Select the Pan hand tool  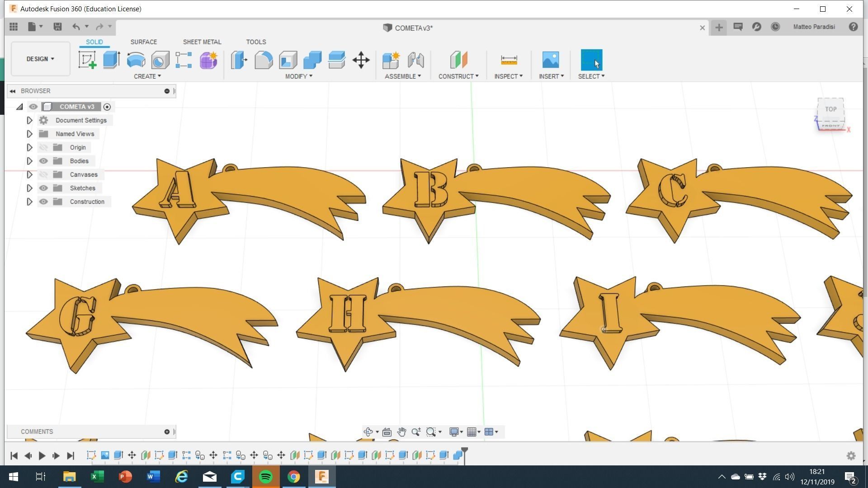[x=401, y=432]
